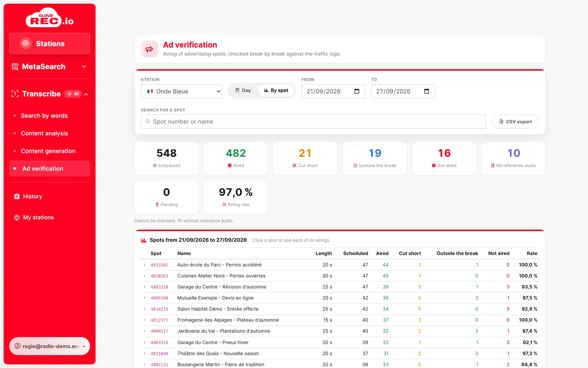
Task: Click the Transcribe bracket icon
Action: coord(15,94)
